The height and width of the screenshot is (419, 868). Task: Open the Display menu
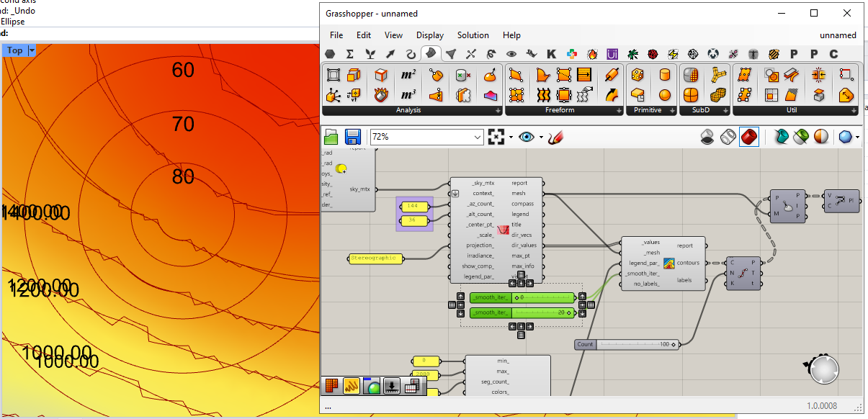click(x=430, y=35)
